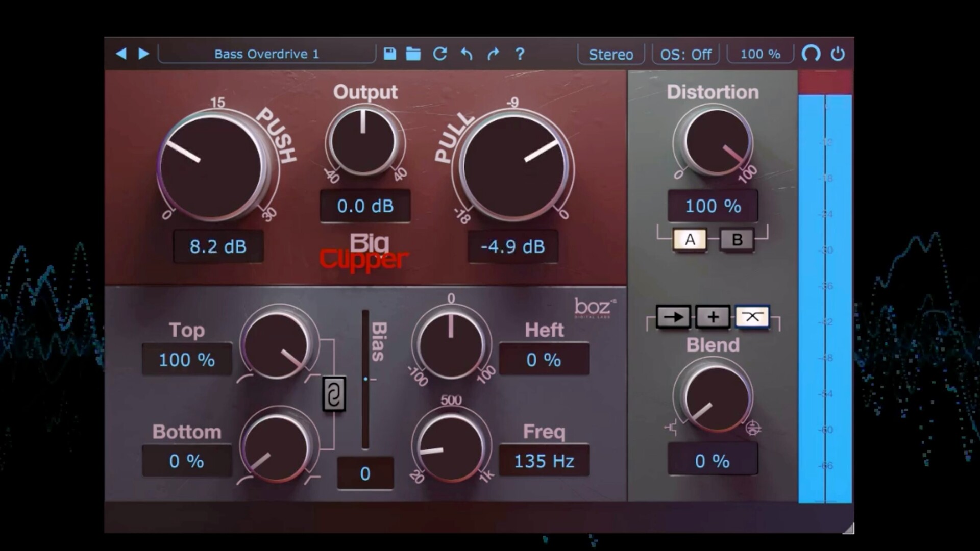Viewport: 980px width, 551px height.
Task: Toggle the headphone listen icon
Action: tap(811, 54)
